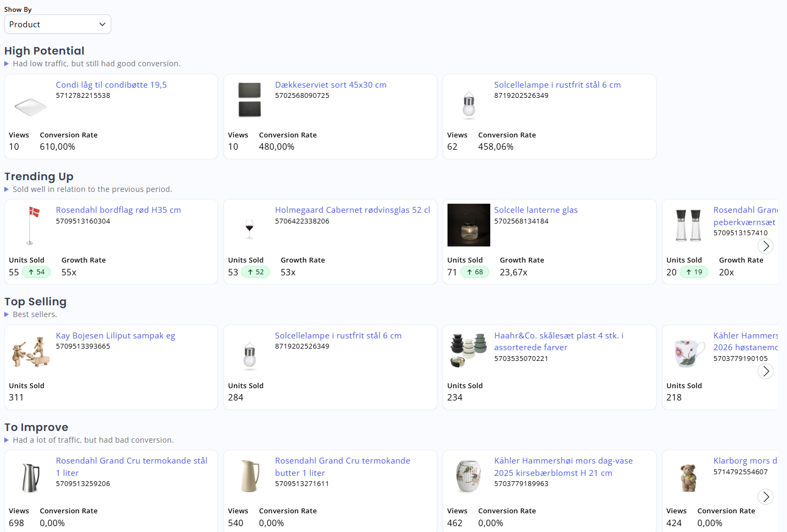Select barcode 5709513393665
Screen dimensions: 787x532
click(83, 346)
